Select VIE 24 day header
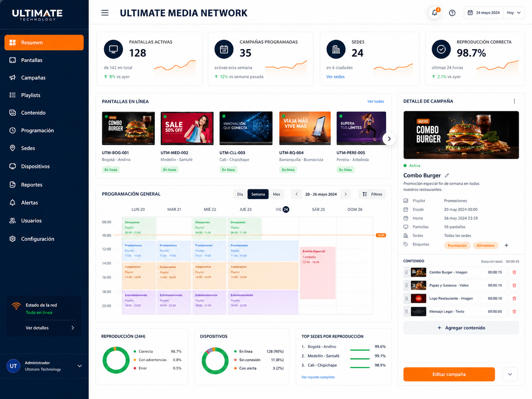The width and height of the screenshot is (532, 399). (x=282, y=209)
